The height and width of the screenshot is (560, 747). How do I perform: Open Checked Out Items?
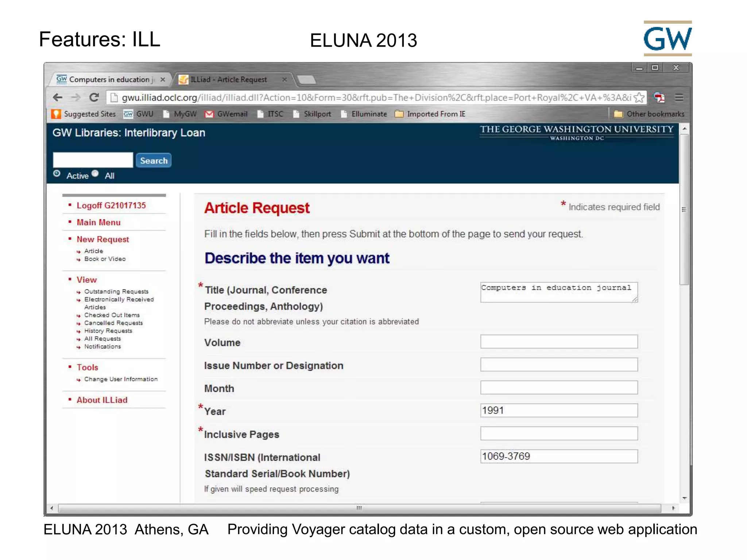[x=112, y=315]
